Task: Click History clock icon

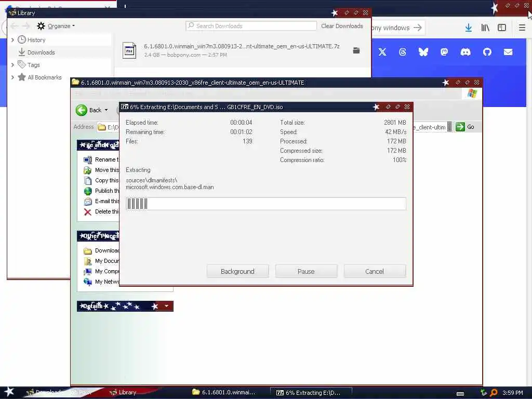Action: pyautogui.click(x=22, y=39)
